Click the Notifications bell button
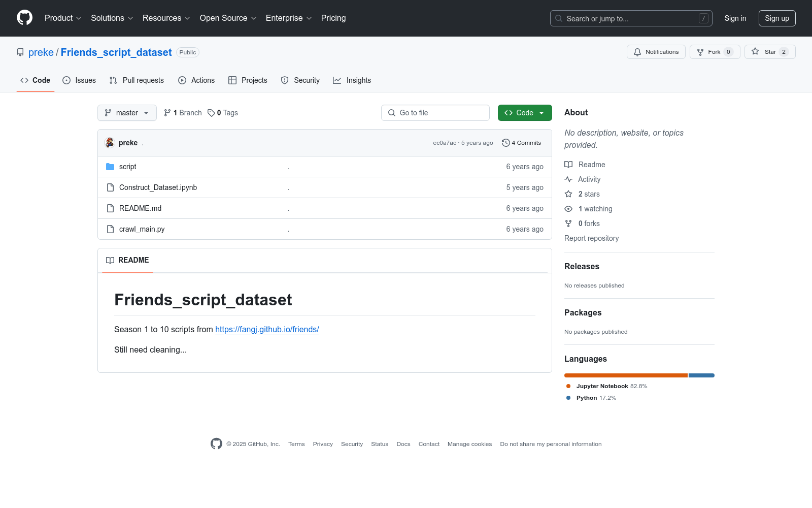 [x=656, y=52]
